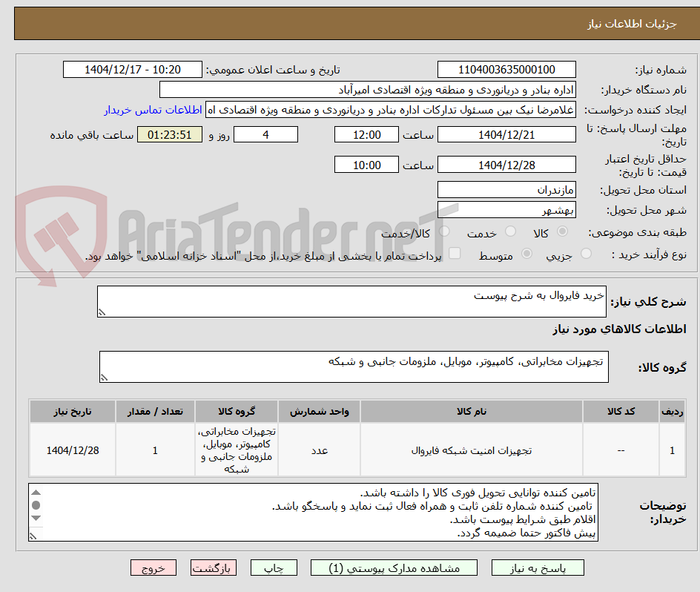
Task: Click response deadline date 1404/12/21 field
Action: 506,134
